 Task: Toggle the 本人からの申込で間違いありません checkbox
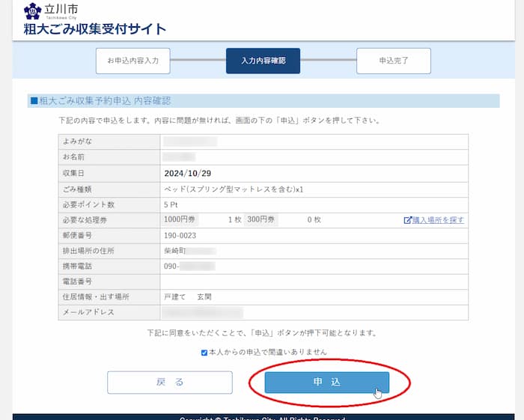pos(204,352)
